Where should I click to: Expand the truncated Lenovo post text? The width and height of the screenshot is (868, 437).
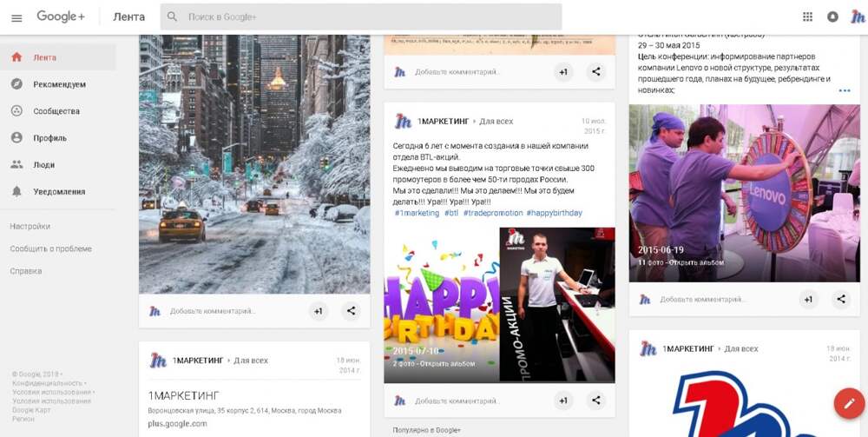[x=844, y=90]
